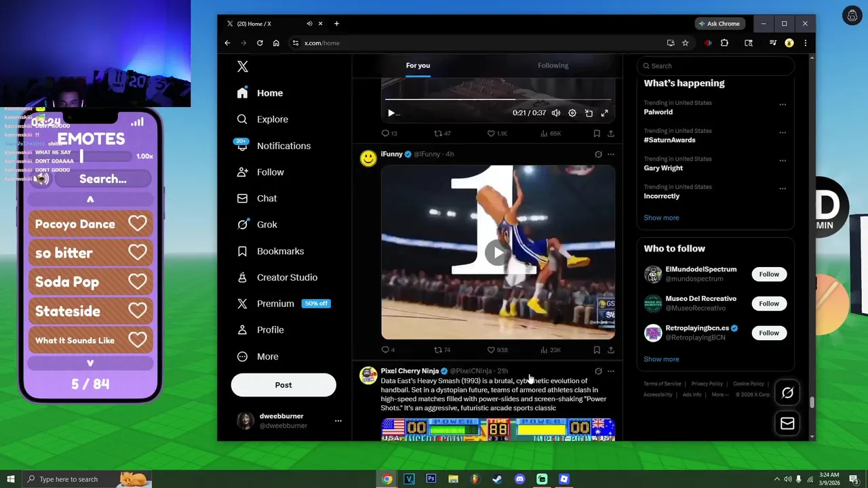
Task: Like the iFunny basketball post
Action: (x=497, y=350)
